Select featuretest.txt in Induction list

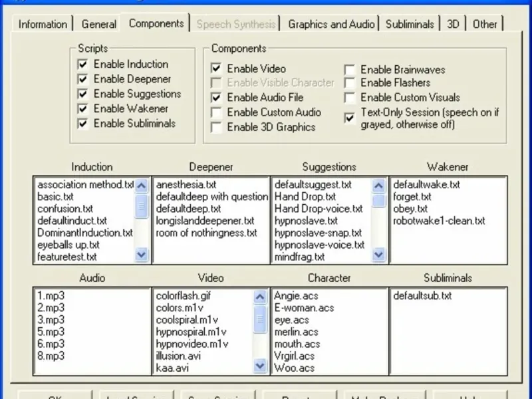pyautogui.click(x=67, y=257)
